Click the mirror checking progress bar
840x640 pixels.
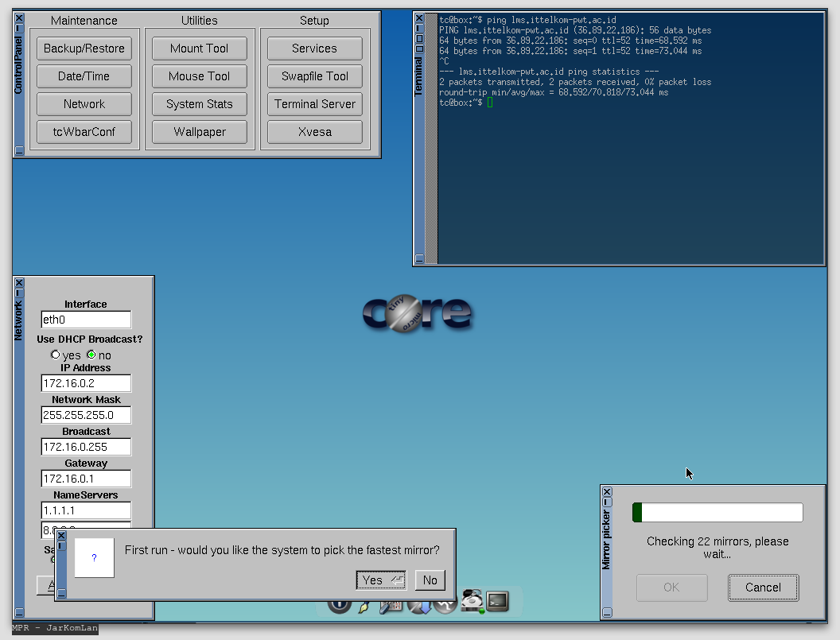[717, 513]
